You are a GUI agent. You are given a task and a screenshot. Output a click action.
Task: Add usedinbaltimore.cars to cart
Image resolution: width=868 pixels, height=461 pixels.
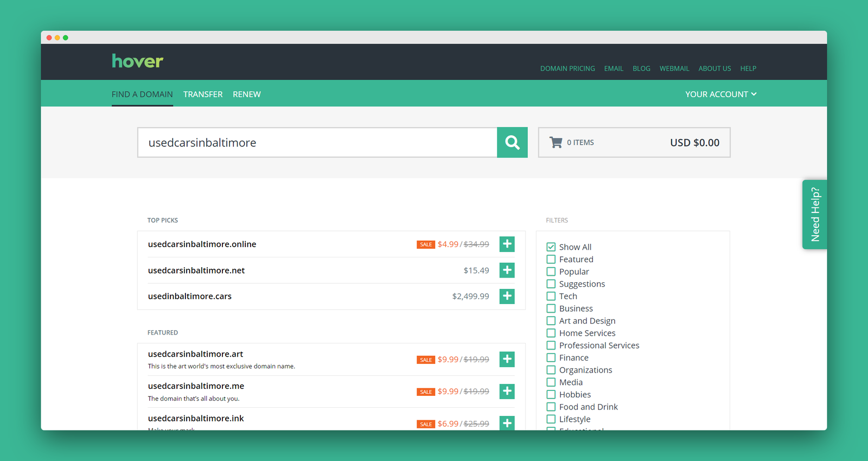pyautogui.click(x=507, y=296)
